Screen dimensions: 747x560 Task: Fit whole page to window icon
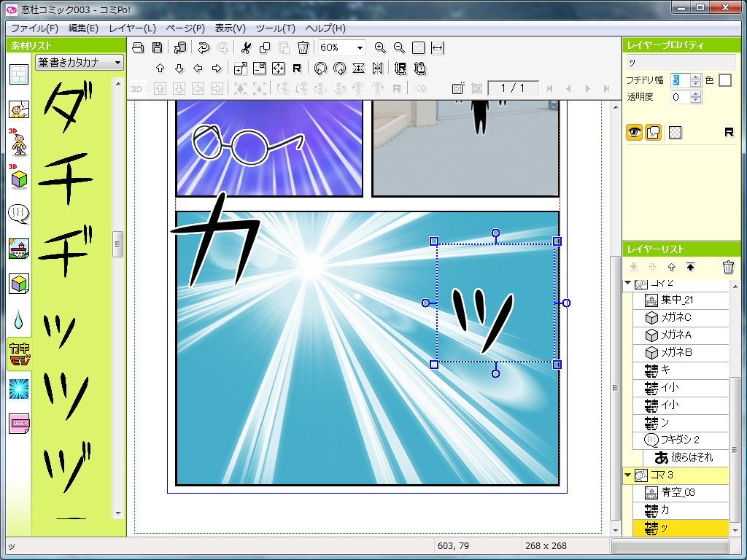(418, 47)
